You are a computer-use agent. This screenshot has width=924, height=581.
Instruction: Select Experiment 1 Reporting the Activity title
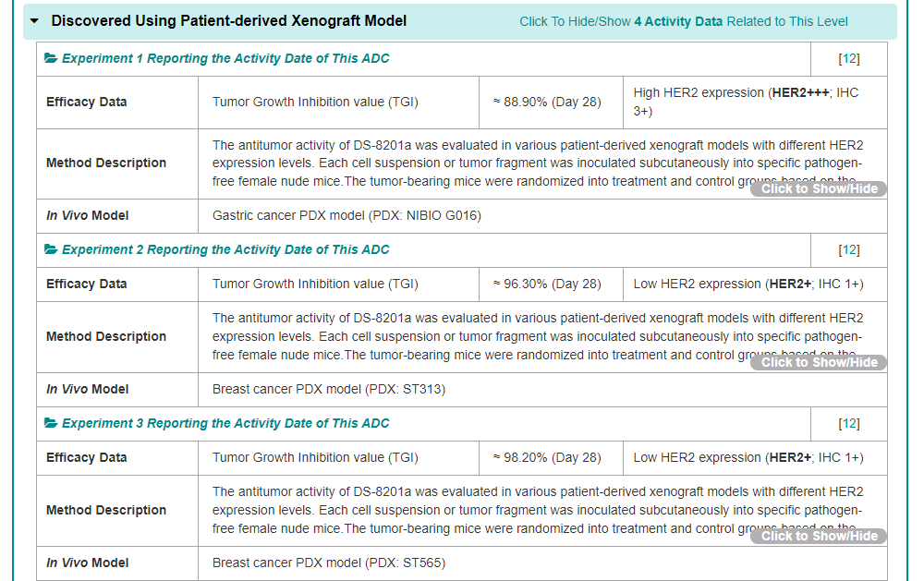click(225, 58)
